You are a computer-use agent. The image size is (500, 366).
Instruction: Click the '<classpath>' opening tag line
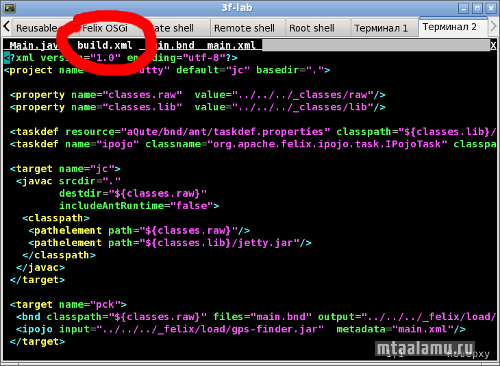point(56,218)
